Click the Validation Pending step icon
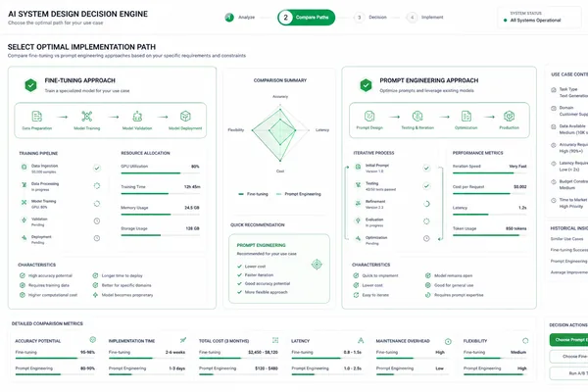The width and height of the screenshot is (588, 392). (24, 220)
